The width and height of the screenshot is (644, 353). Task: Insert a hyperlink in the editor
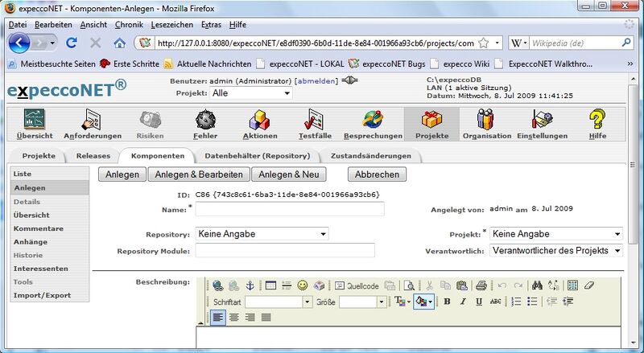217,285
